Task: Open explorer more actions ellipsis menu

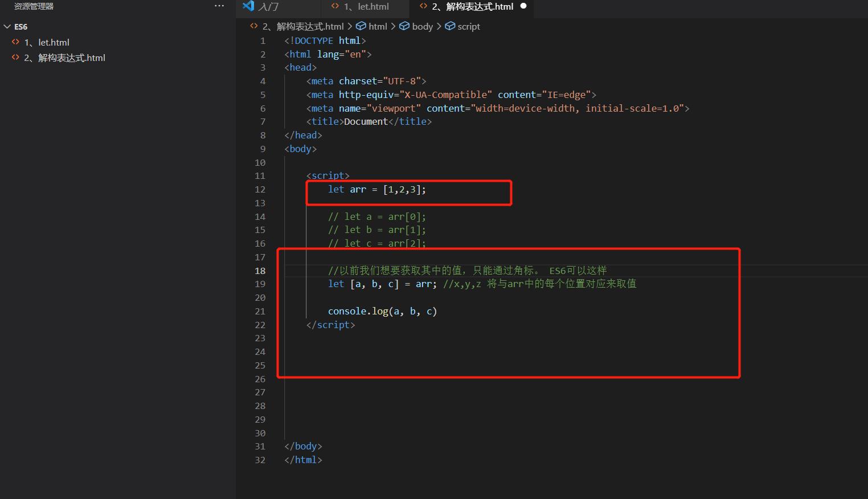Action: (x=219, y=6)
